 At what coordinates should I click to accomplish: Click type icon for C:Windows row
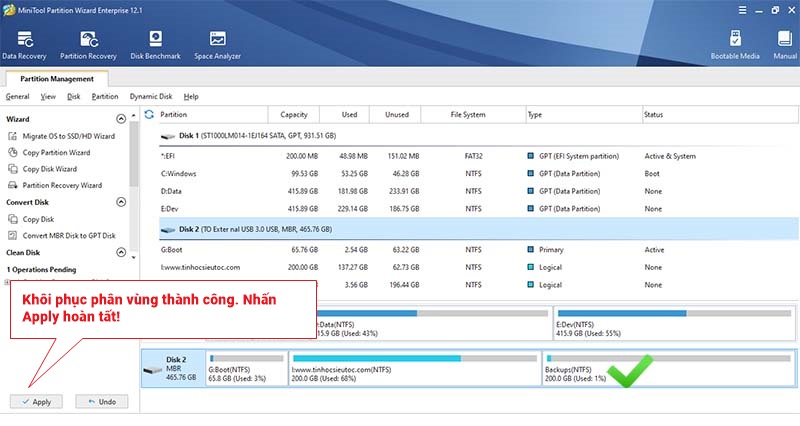click(x=531, y=174)
